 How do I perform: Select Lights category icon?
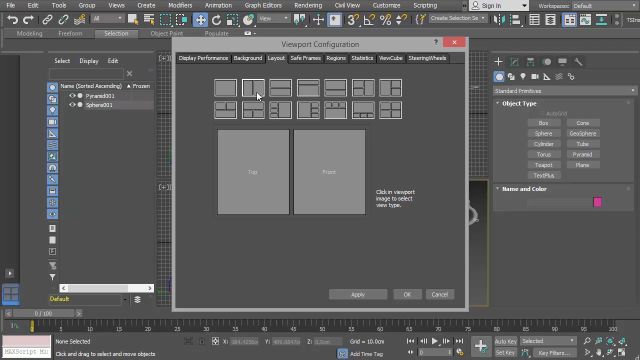tap(523, 77)
